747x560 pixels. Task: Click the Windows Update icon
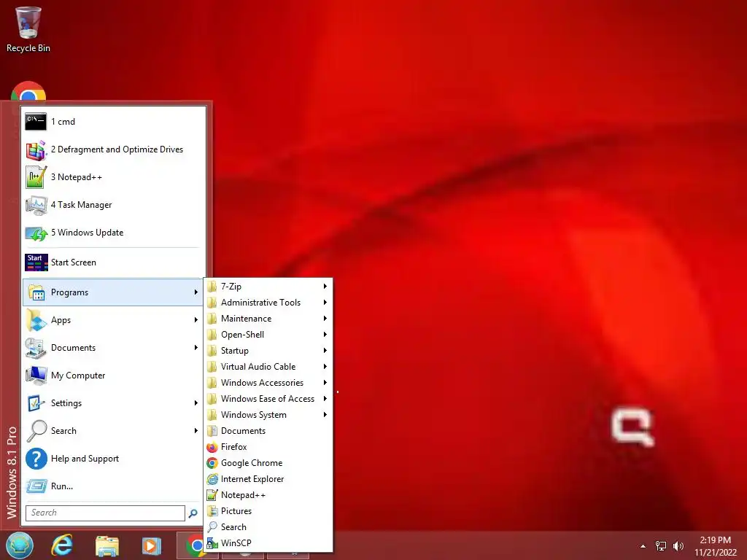pyautogui.click(x=36, y=233)
